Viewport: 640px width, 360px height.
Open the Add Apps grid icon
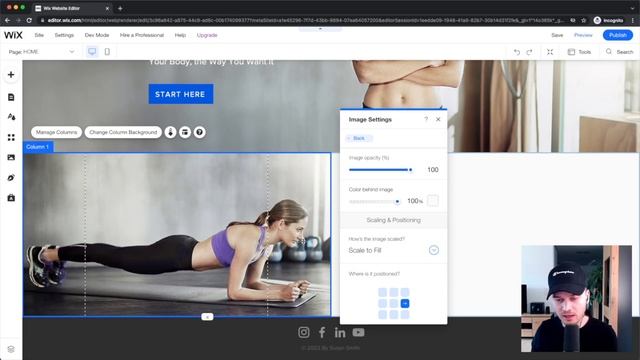pyautogui.click(x=11, y=138)
